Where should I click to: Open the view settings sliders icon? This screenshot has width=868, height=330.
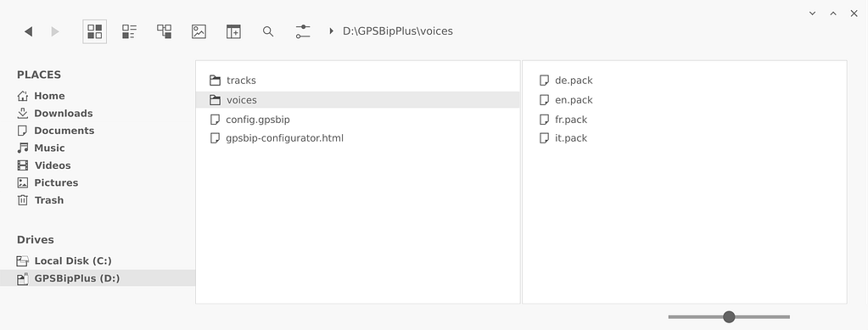pos(303,31)
